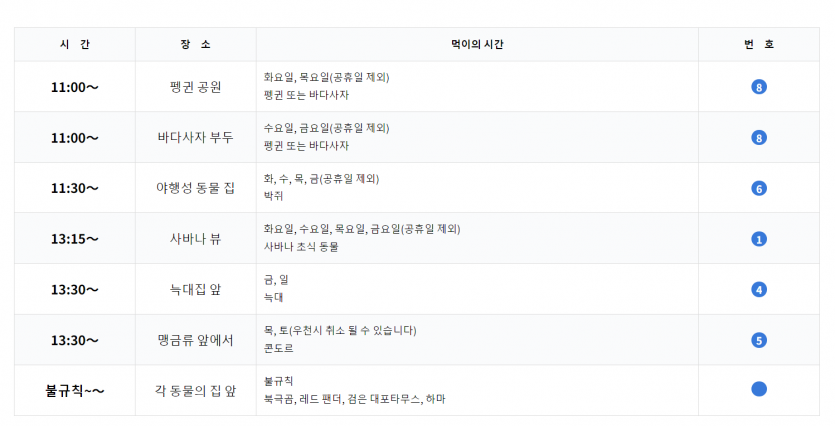This screenshot has width=835, height=426.
Task: Click the number 1 badge for 사바나 뷰
Action: coord(759,239)
